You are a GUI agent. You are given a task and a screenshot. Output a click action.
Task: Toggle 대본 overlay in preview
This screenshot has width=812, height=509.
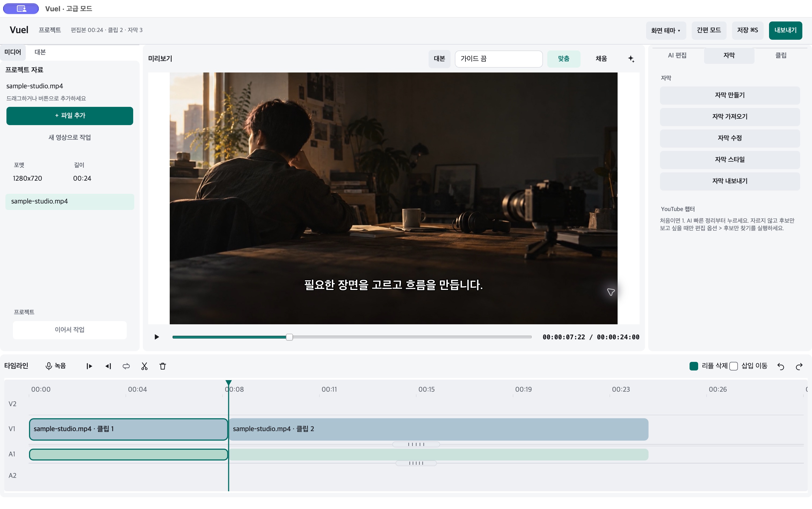pos(439,59)
